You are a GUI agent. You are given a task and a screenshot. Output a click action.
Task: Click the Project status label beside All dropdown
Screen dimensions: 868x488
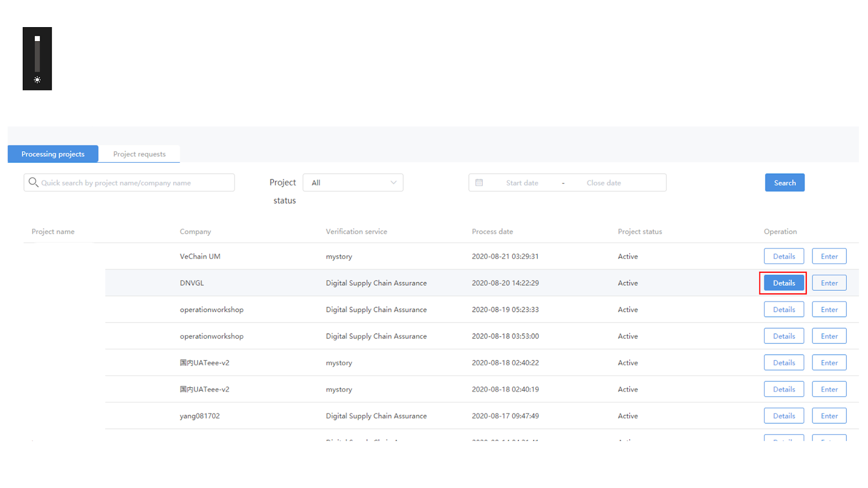283,191
